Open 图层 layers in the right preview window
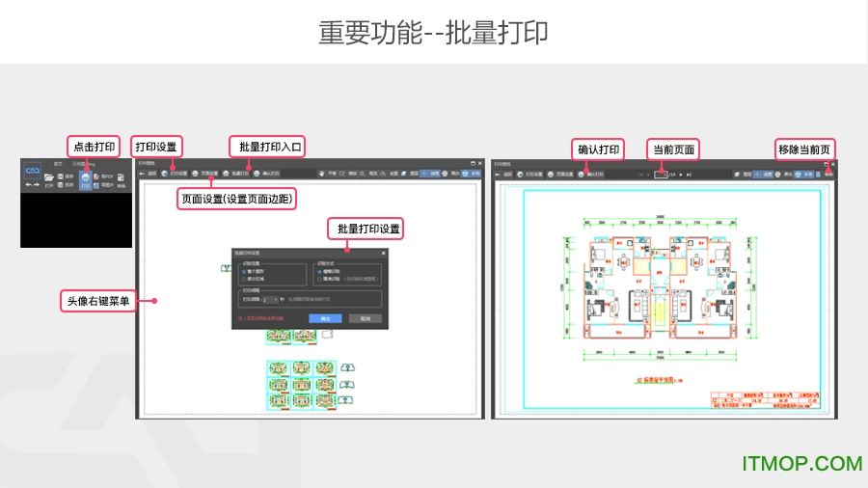The image size is (868, 488). [743, 175]
